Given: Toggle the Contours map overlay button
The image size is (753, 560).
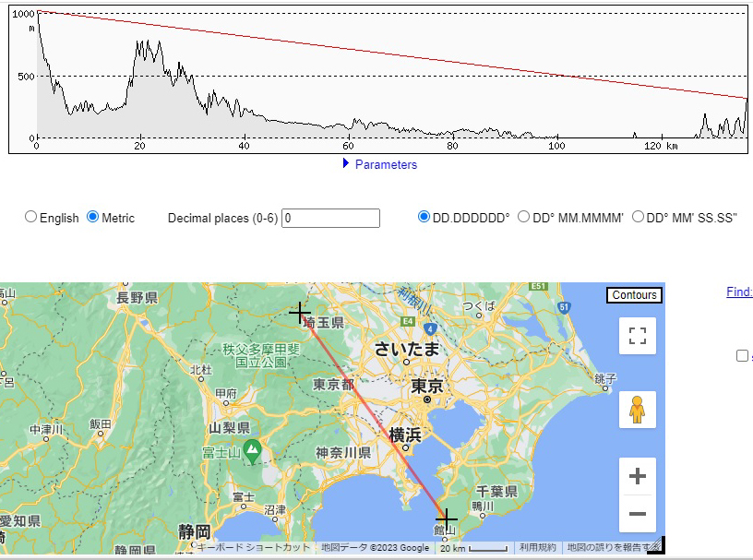Looking at the screenshot, I should (634, 295).
